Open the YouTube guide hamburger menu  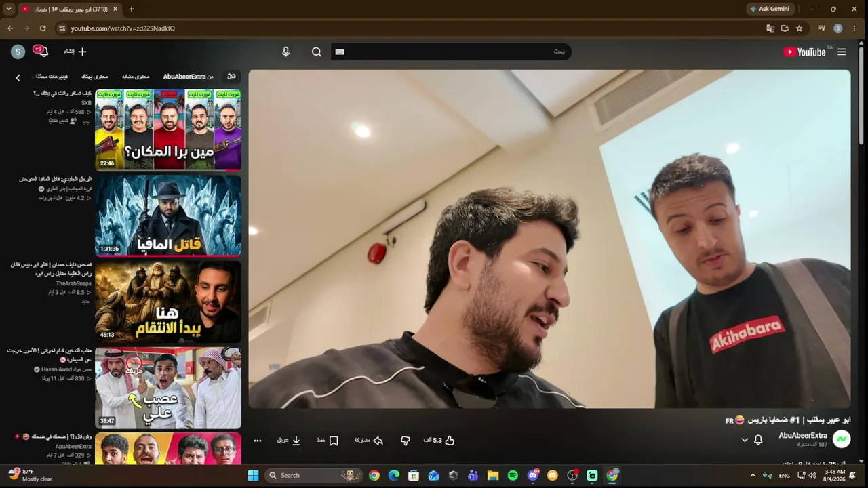(x=842, y=52)
